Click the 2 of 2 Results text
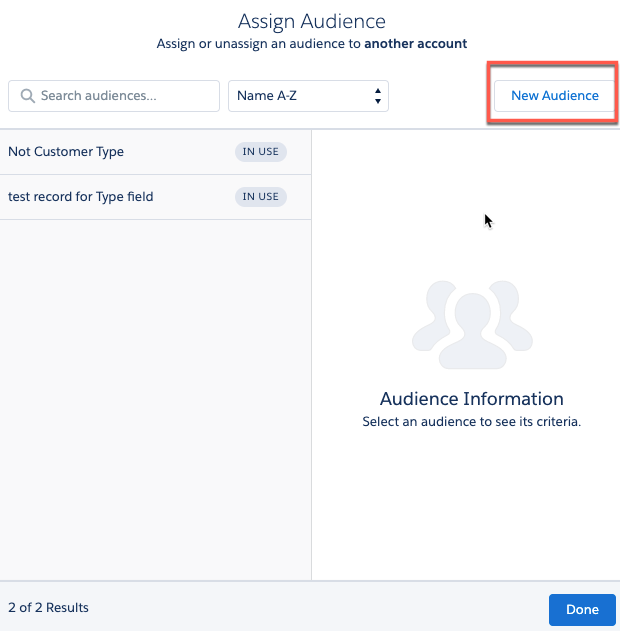Screen dimensions: 620x631 [48, 607]
